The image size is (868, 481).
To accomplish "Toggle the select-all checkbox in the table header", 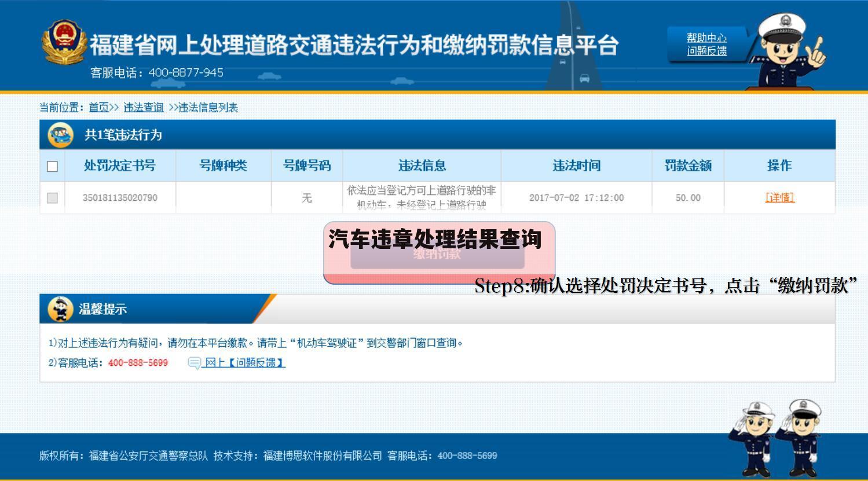I will click(52, 166).
